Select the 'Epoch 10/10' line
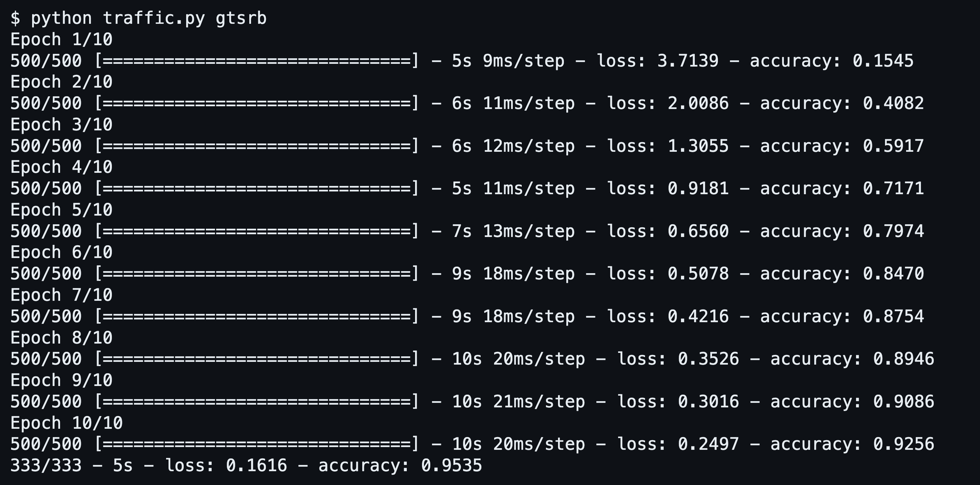 coord(67,423)
